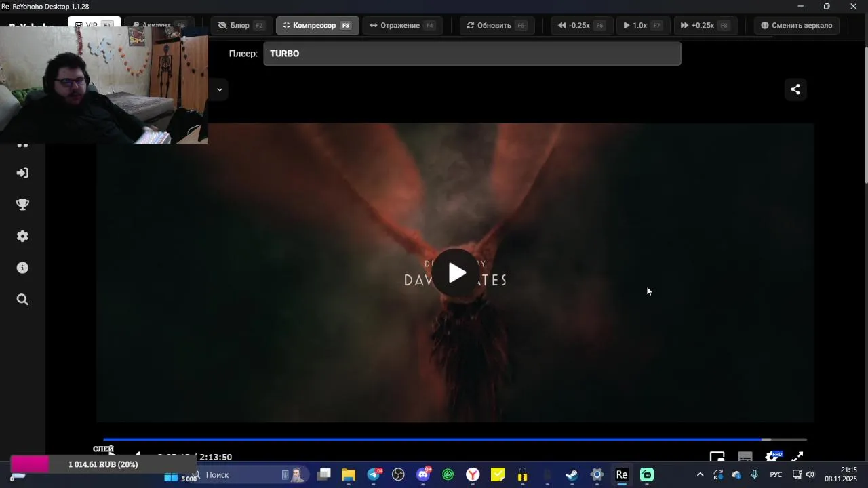Open the volume tray control
The width and height of the screenshot is (868, 488).
pyautogui.click(x=810, y=475)
